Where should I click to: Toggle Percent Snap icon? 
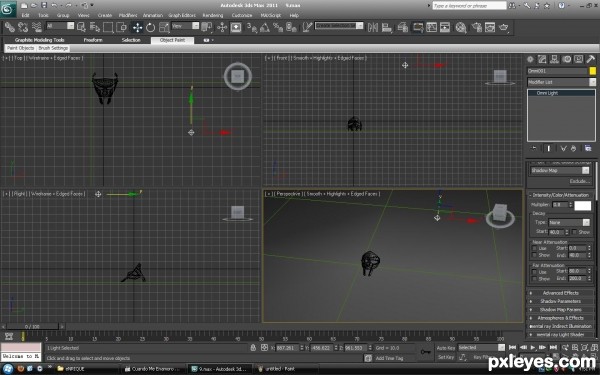(278, 27)
